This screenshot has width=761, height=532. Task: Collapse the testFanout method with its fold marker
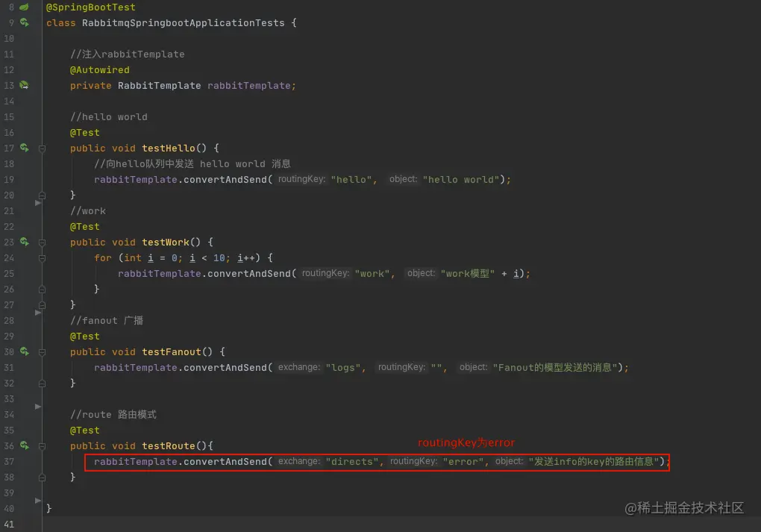coord(43,352)
